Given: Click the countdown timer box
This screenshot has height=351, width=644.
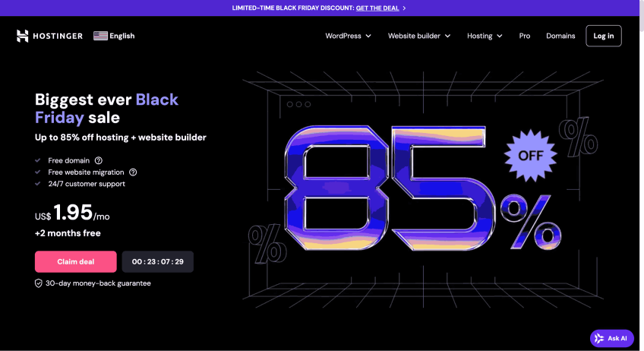Looking at the screenshot, I should pyautogui.click(x=157, y=261).
